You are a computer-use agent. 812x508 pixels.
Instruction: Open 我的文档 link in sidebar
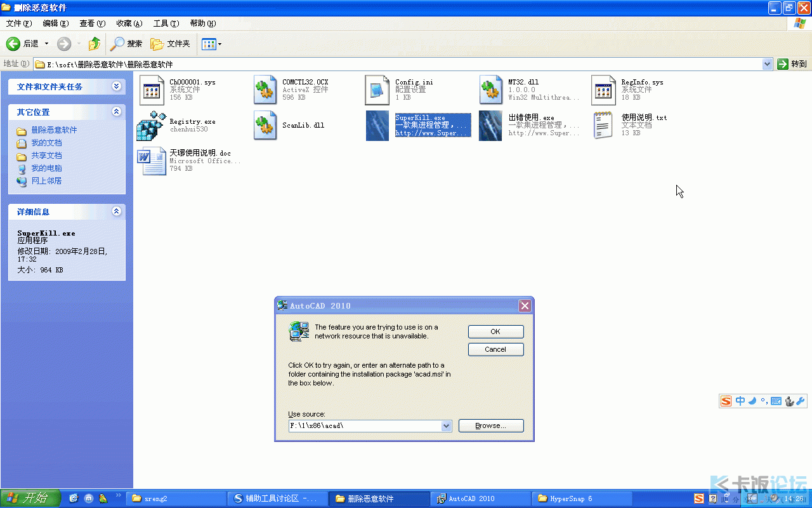[47, 143]
